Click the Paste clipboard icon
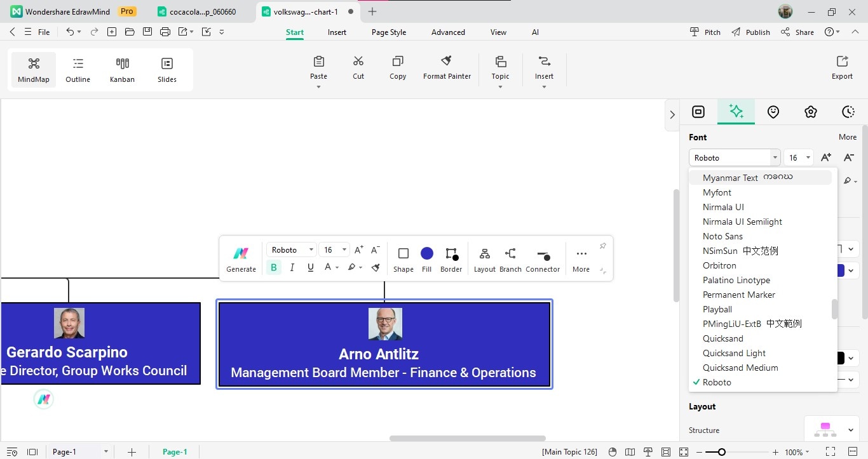868x459 pixels. tap(319, 61)
